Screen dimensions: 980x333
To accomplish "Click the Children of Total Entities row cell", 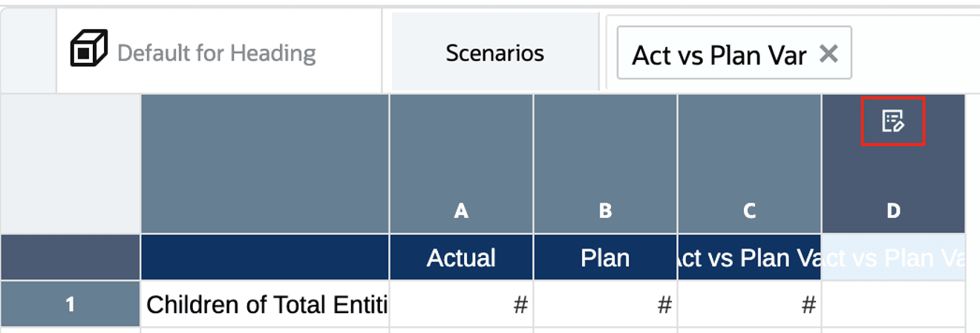I will point(265,304).
